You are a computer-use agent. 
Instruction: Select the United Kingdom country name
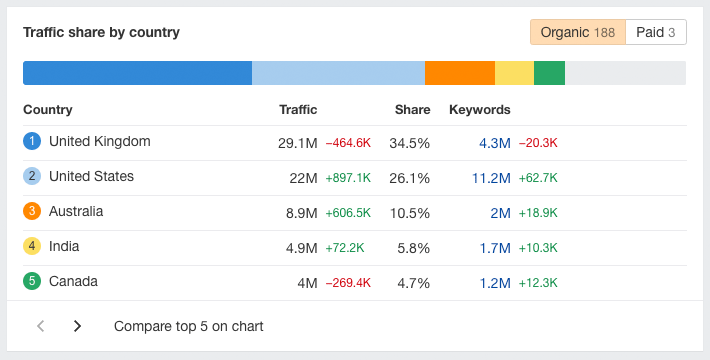pos(100,141)
